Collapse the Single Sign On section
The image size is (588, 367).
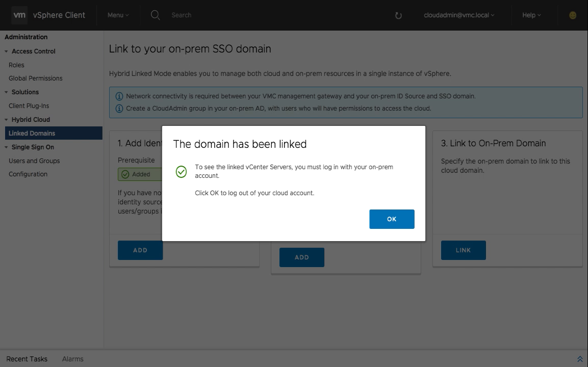(7, 147)
